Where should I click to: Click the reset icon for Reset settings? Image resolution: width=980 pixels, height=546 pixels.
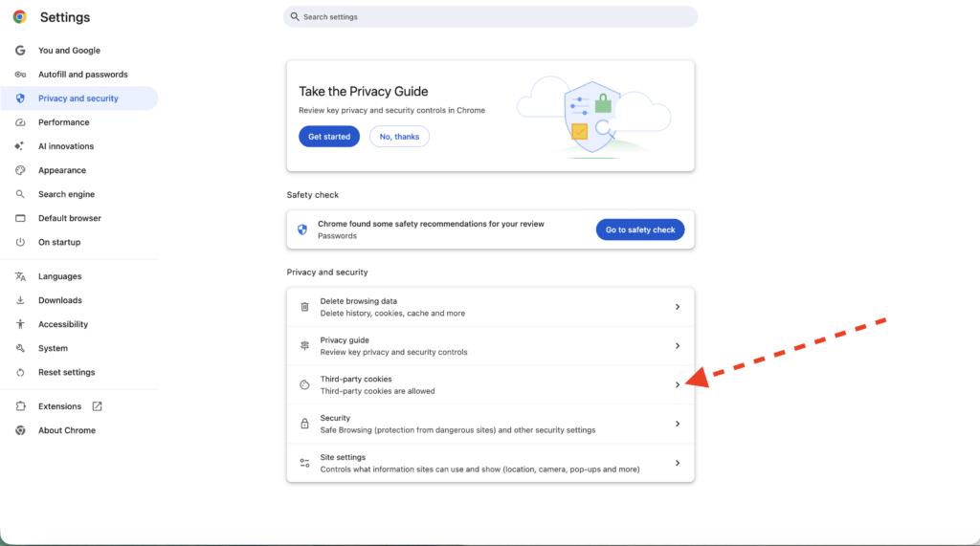pyautogui.click(x=20, y=372)
